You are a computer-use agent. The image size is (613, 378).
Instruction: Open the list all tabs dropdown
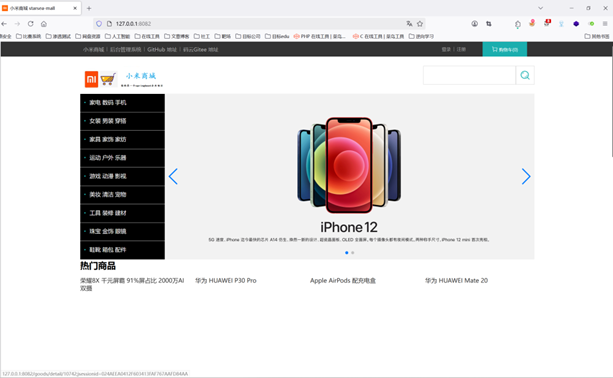[x=540, y=8]
